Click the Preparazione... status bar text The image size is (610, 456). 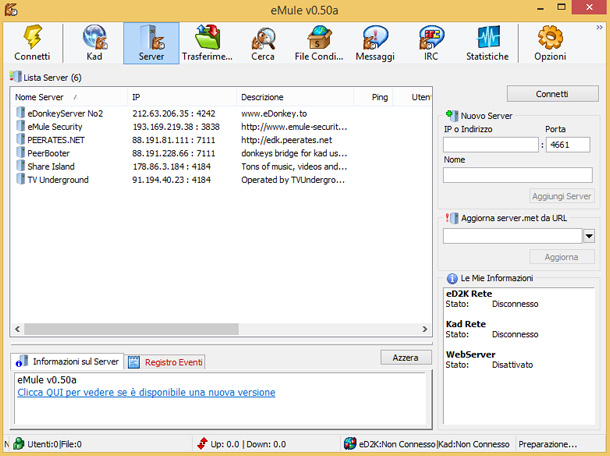[548, 444]
